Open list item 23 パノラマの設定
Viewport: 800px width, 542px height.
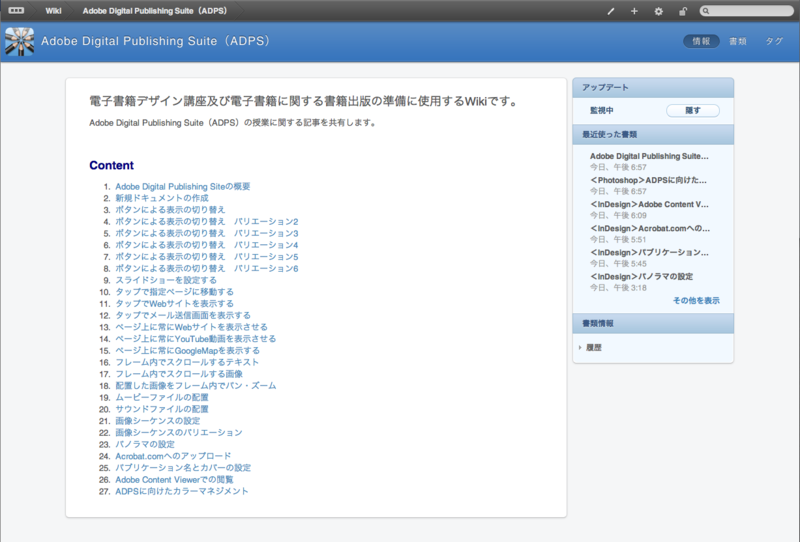pos(145,445)
